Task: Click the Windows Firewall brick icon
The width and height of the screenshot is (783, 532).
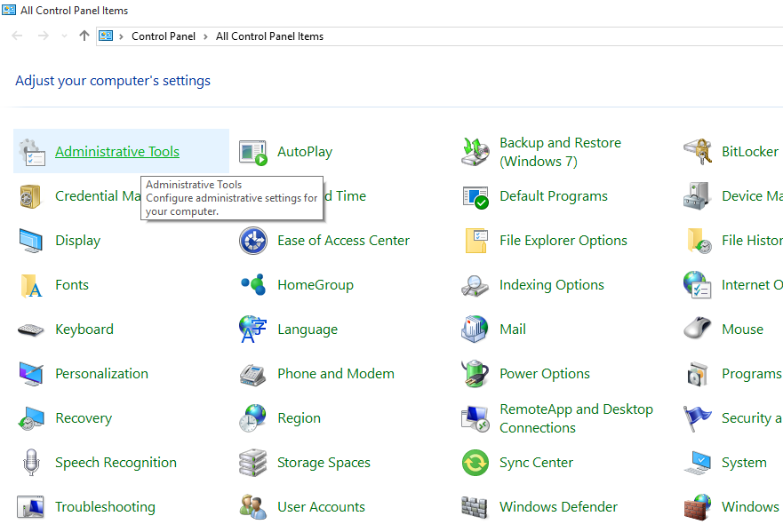Action: (x=697, y=507)
